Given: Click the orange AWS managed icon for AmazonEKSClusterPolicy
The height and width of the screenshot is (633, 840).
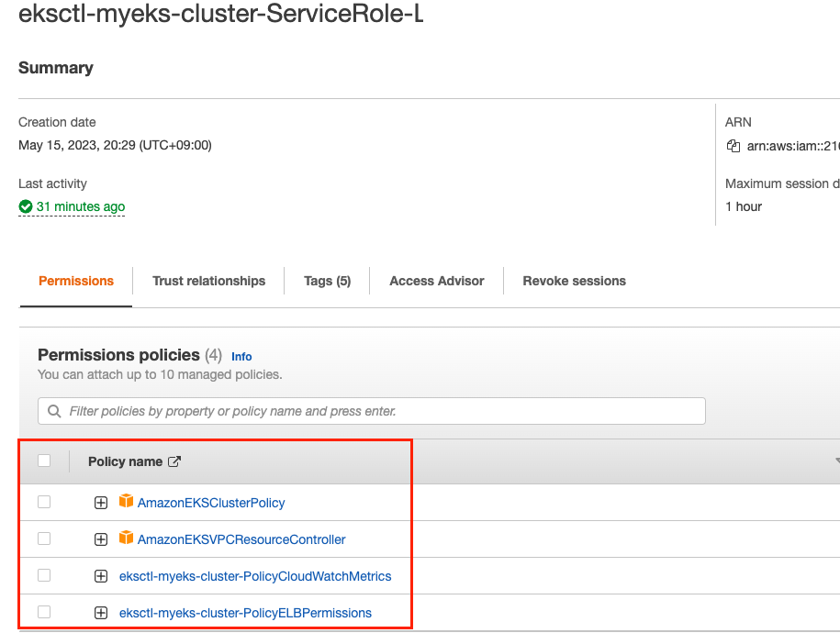Looking at the screenshot, I should (126, 501).
